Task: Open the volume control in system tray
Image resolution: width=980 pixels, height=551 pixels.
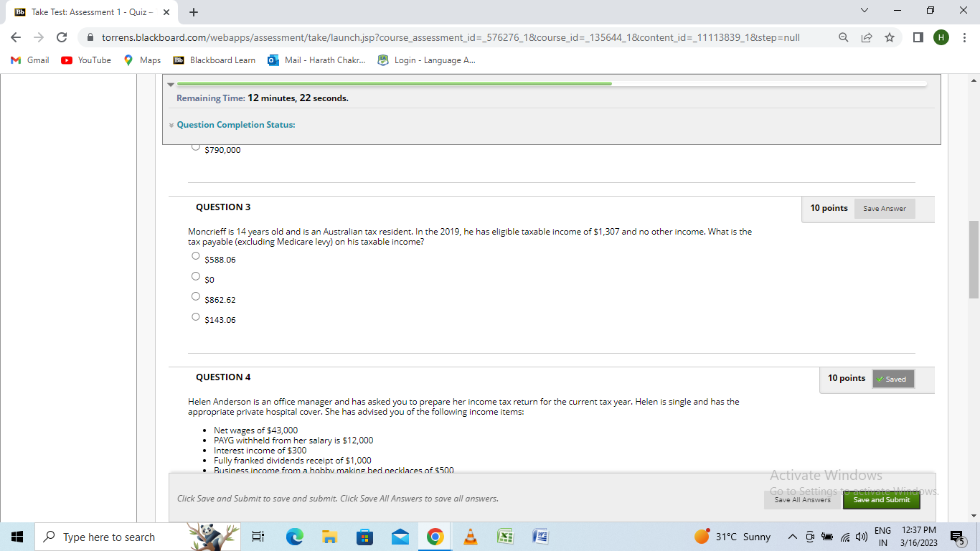Action: pyautogui.click(x=862, y=537)
